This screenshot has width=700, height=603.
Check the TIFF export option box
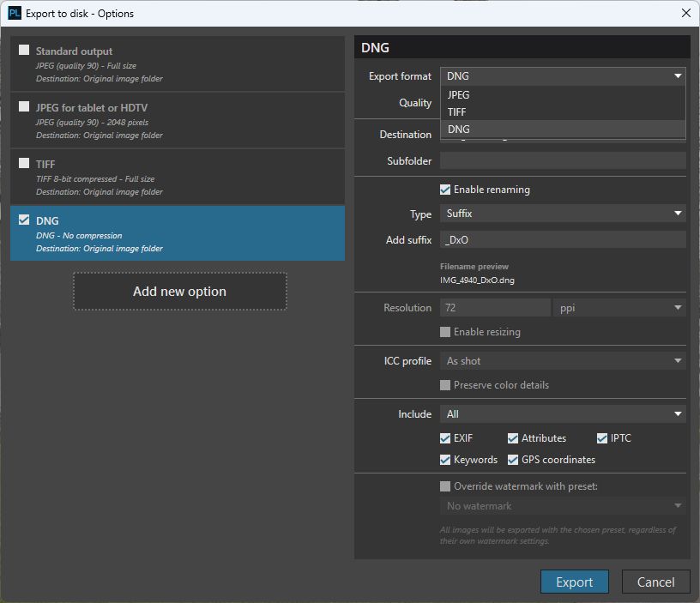point(24,164)
